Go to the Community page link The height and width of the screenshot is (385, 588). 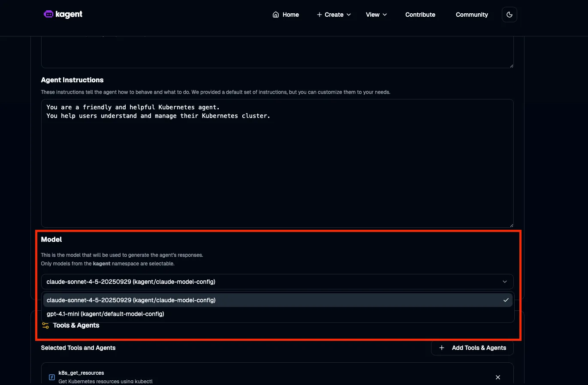471,15
